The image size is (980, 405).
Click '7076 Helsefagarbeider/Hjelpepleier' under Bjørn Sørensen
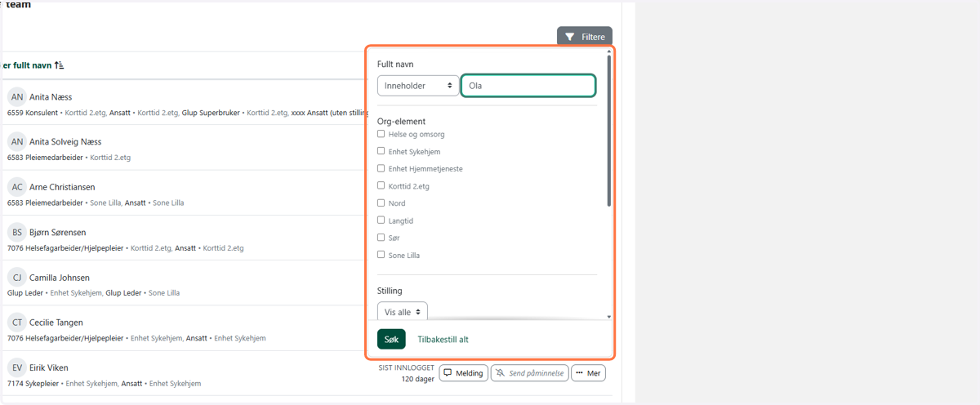pos(65,247)
